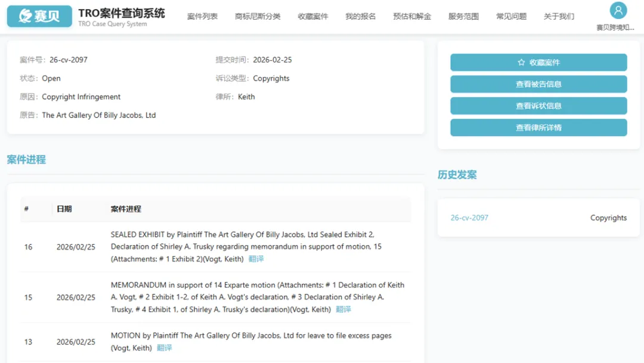Click 翻译 for entry 13 MOTION
The width and height of the screenshot is (644, 363).
(x=164, y=348)
